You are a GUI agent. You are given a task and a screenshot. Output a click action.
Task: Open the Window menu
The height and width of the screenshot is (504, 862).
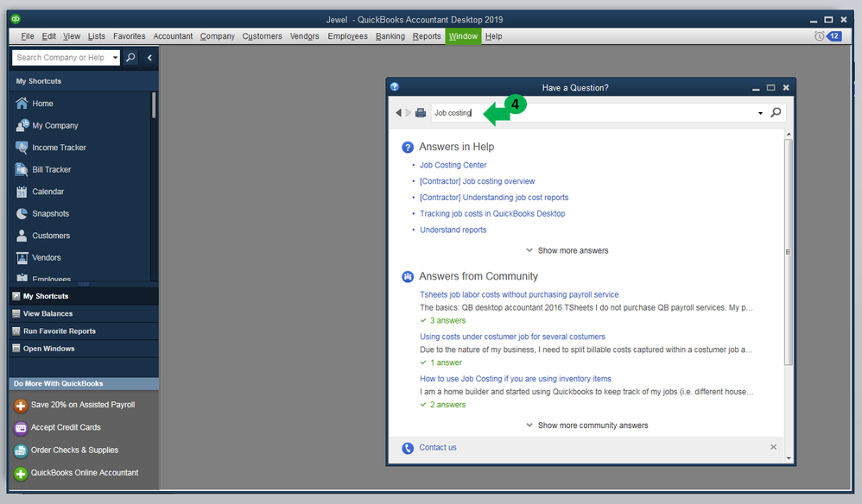[463, 36]
